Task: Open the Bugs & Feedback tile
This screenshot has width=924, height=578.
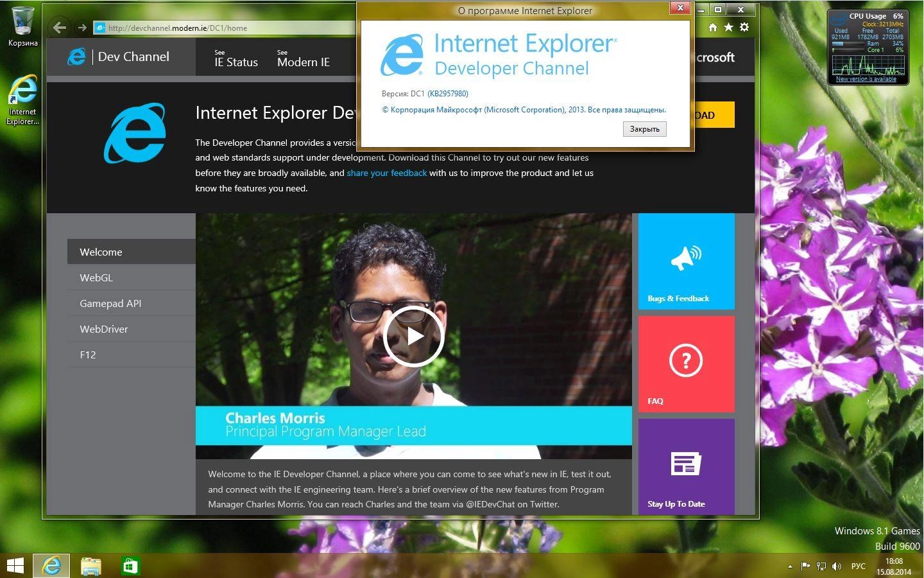Action: (686, 261)
